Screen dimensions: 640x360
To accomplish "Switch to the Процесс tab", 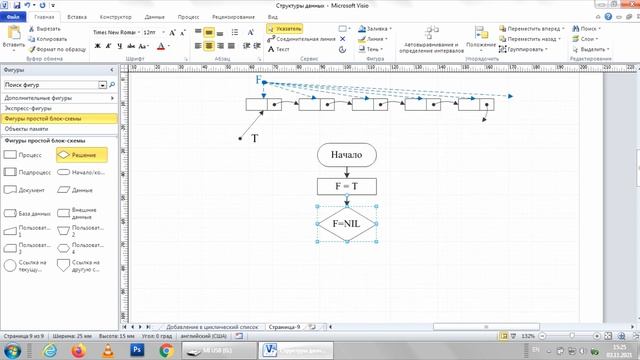I will [x=188, y=17].
